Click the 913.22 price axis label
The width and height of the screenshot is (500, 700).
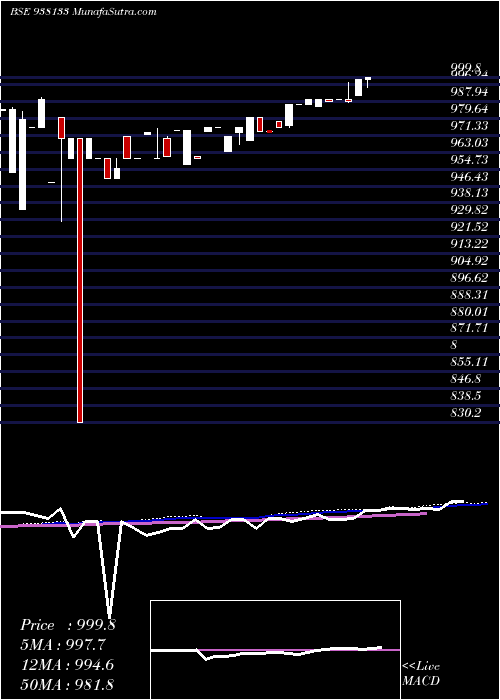click(469, 244)
